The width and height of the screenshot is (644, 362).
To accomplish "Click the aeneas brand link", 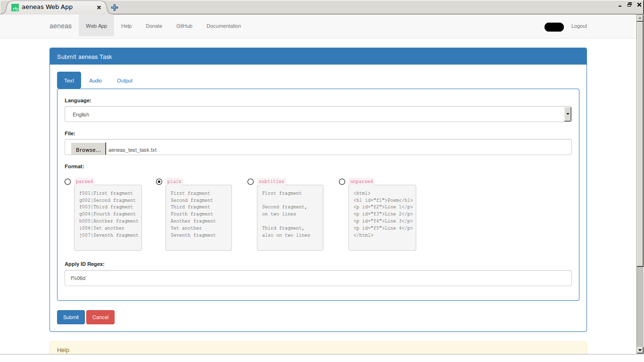I will (61, 26).
